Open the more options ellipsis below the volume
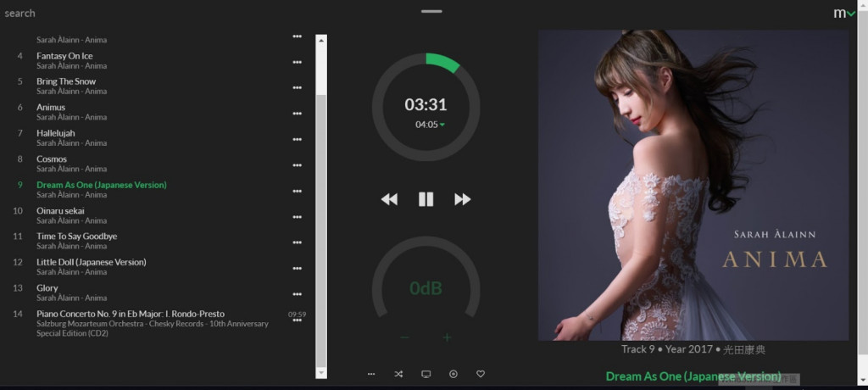This screenshot has height=390, width=868. tap(371, 374)
